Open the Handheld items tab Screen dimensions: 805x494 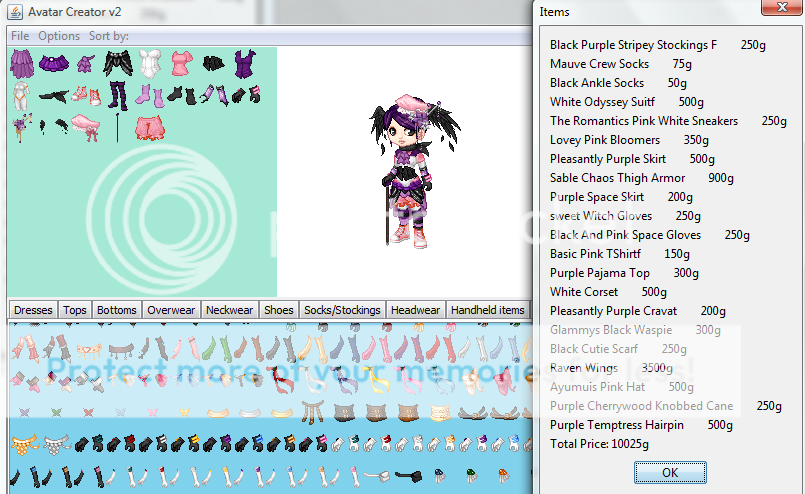tap(487, 310)
